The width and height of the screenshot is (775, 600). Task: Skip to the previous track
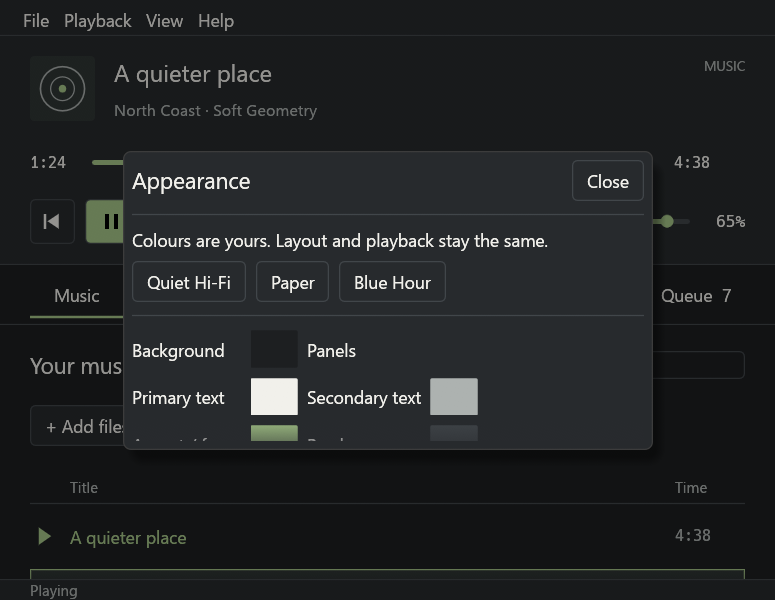point(52,221)
